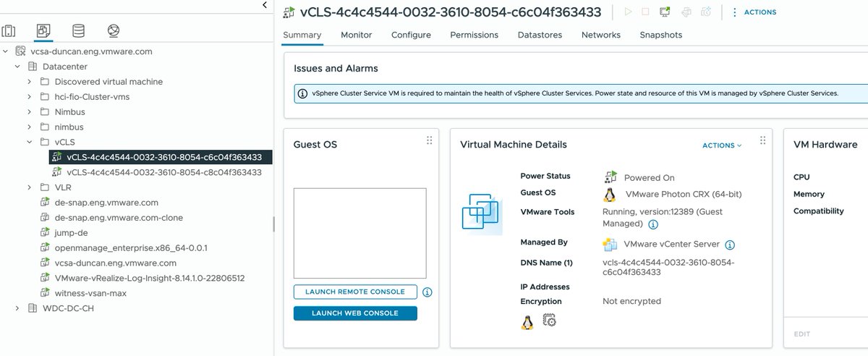868x356 pixels.
Task: Switch to the Datastores tab
Action: click(x=540, y=35)
